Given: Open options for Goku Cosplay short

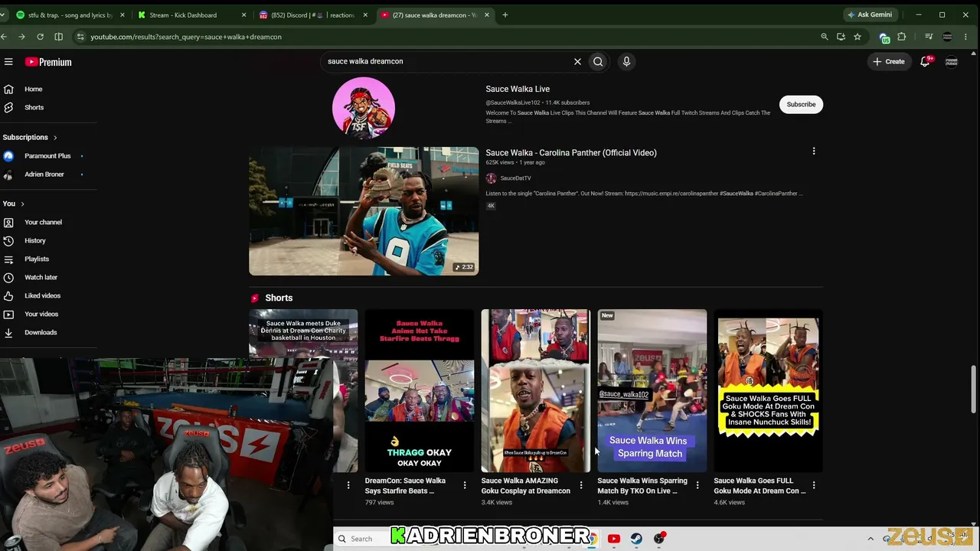Looking at the screenshot, I should pyautogui.click(x=581, y=485).
